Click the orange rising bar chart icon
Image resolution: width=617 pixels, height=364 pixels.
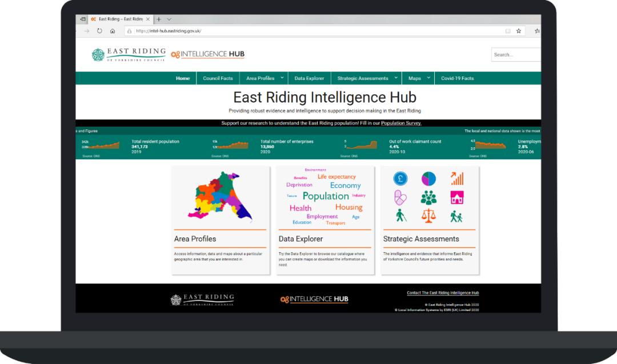456,179
